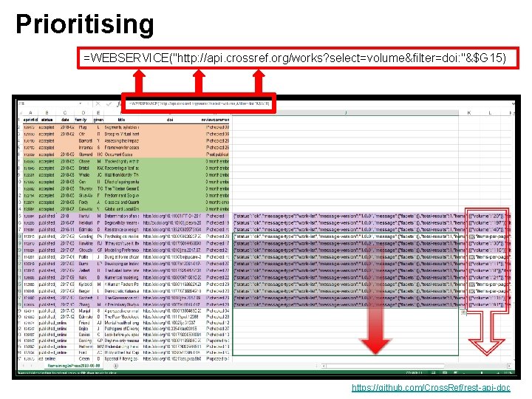Image resolution: width=532 pixels, height=399 pixels.
Task: Click the 'given' header cell
Action: pos(98,120)
